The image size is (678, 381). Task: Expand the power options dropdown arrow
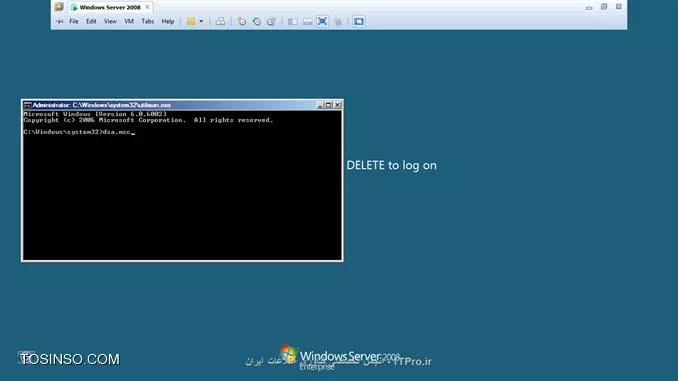[x=201, y=21]
